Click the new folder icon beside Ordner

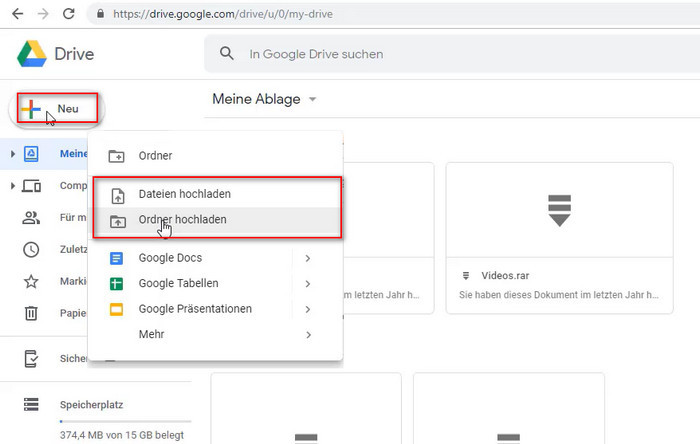117,156
